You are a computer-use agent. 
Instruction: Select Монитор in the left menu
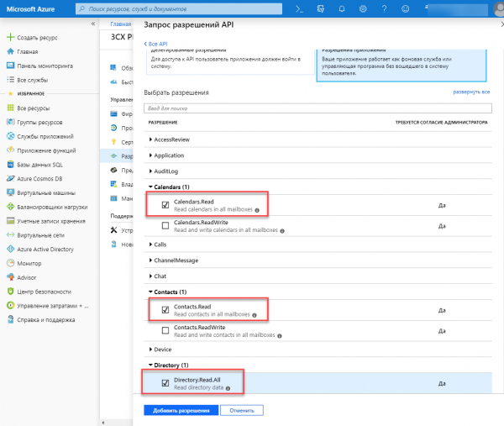tap(29, 263)
